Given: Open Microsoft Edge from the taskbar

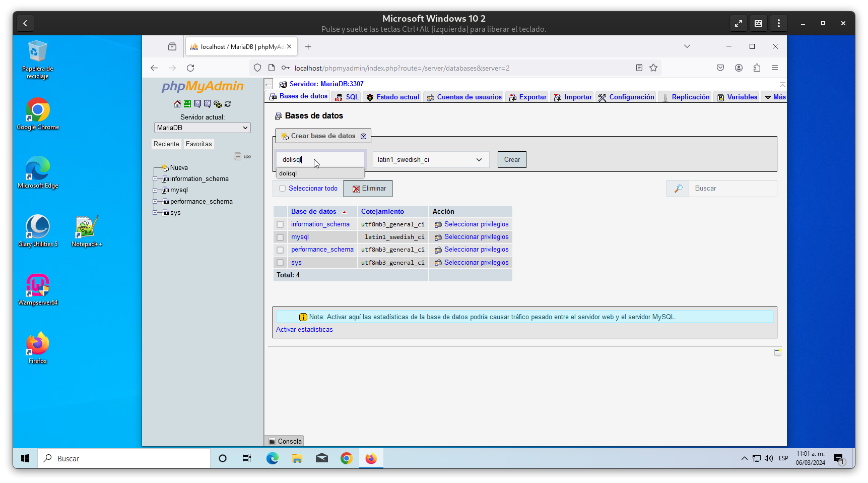Looking at the screenshot, I should coord(272,458).
